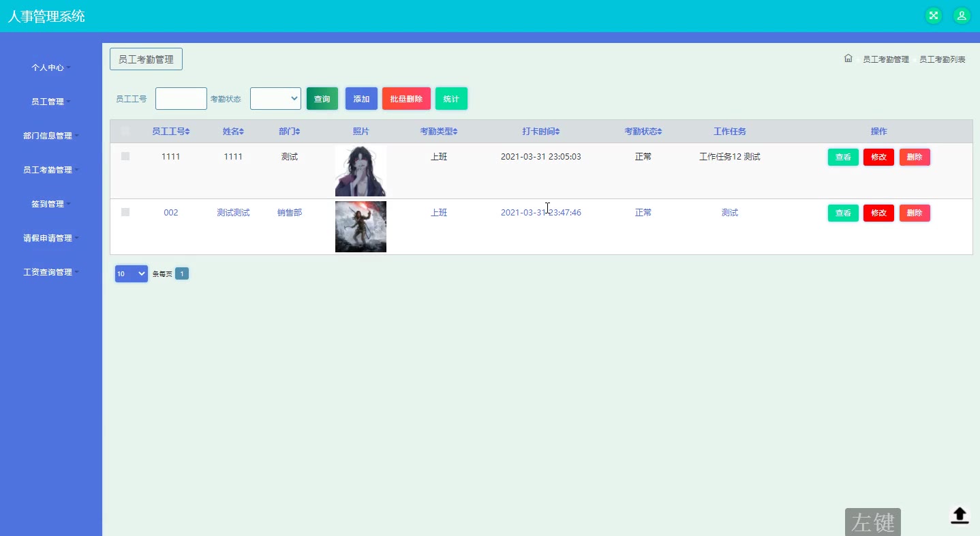
Task: Sort by 考勤类型 column header
Action: point(439,132)
